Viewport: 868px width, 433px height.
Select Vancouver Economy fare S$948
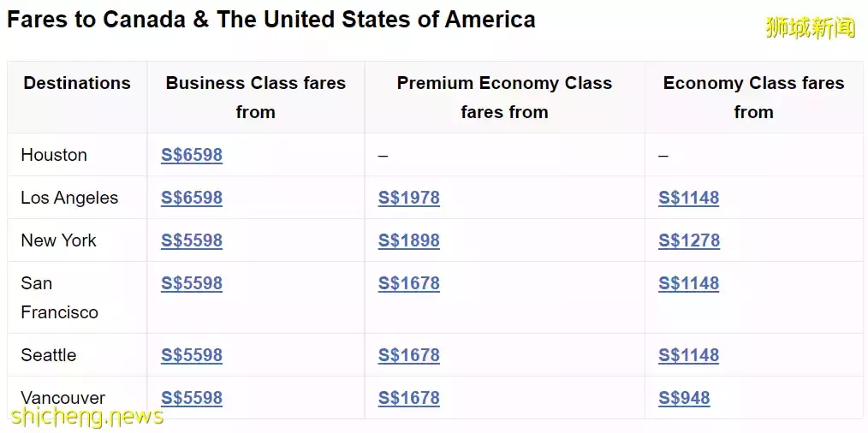[x=684, y=398]
